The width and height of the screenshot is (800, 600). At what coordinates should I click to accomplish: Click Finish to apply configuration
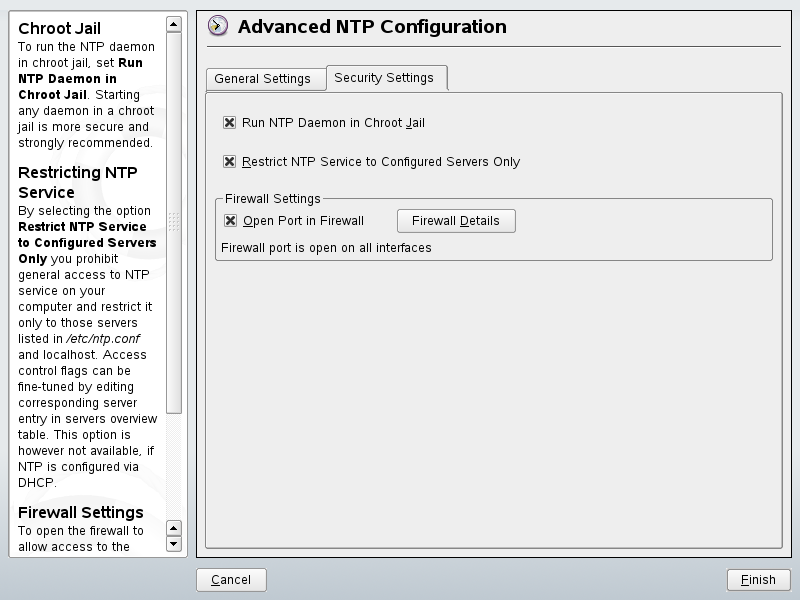click(758, 580)
